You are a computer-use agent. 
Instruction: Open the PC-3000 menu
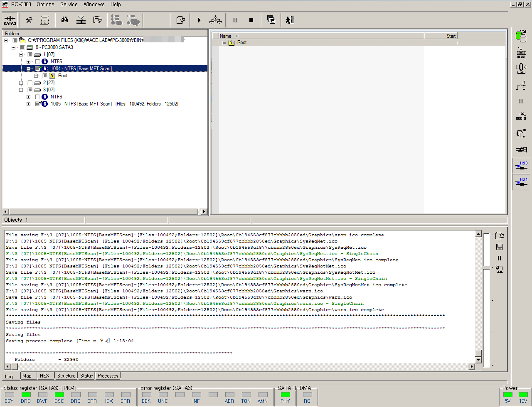[21, 4]
